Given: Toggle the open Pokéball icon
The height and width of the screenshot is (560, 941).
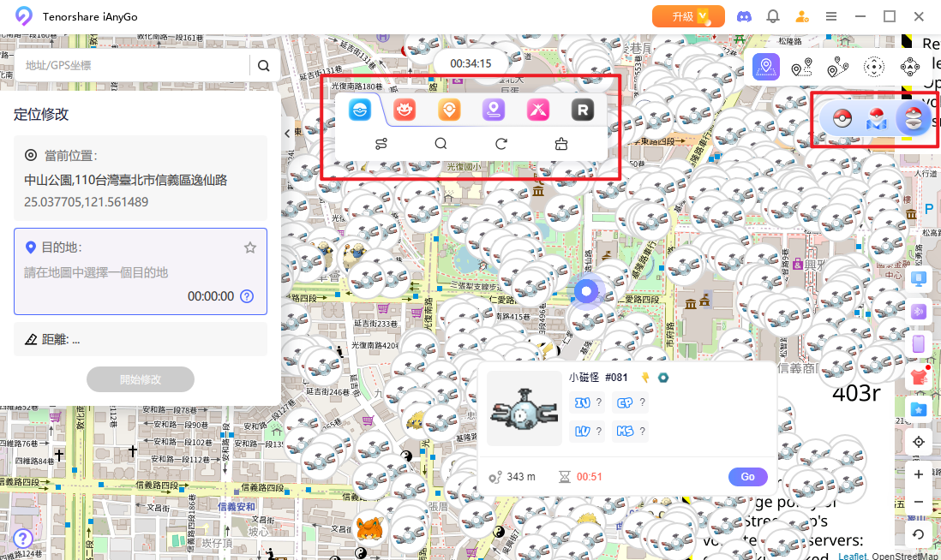Looking at the screenshot, I should click(x=913, y=118).
